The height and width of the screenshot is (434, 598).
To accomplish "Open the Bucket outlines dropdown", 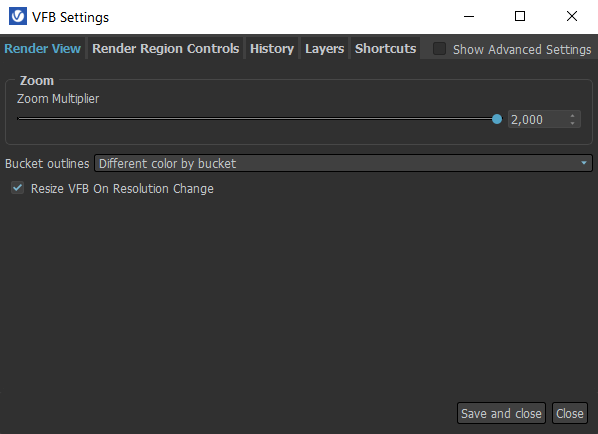I will point(343,163).
